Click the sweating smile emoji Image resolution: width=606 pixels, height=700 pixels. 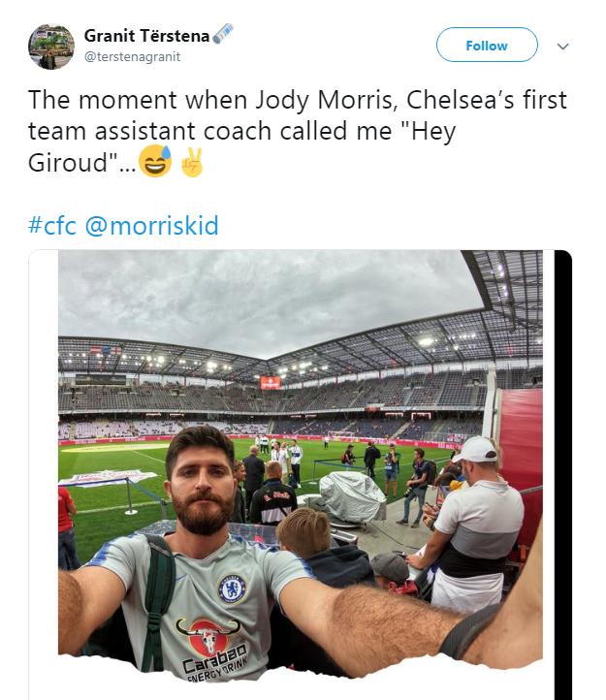pos(155,161)
